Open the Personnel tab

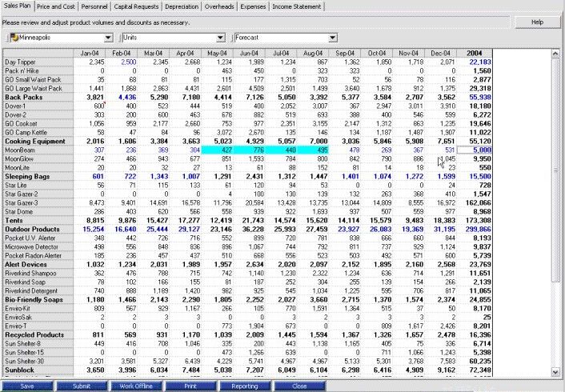(x=94, y=6)
